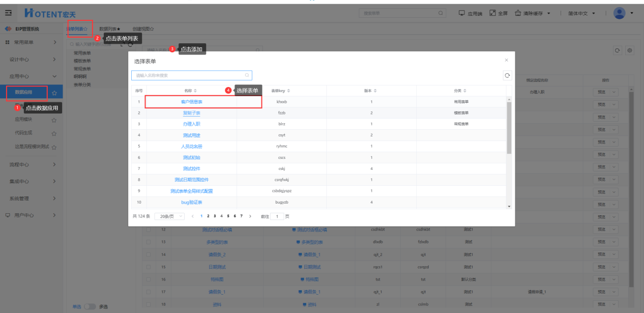644x313 pixels.
Task: Open the 20条/页 page size dropdown
Action: point(169,216)
